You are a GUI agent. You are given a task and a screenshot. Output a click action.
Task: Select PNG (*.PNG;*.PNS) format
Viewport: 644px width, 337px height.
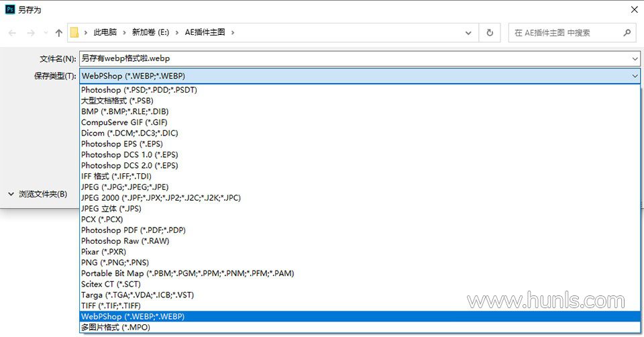click(x=360, y=262)
